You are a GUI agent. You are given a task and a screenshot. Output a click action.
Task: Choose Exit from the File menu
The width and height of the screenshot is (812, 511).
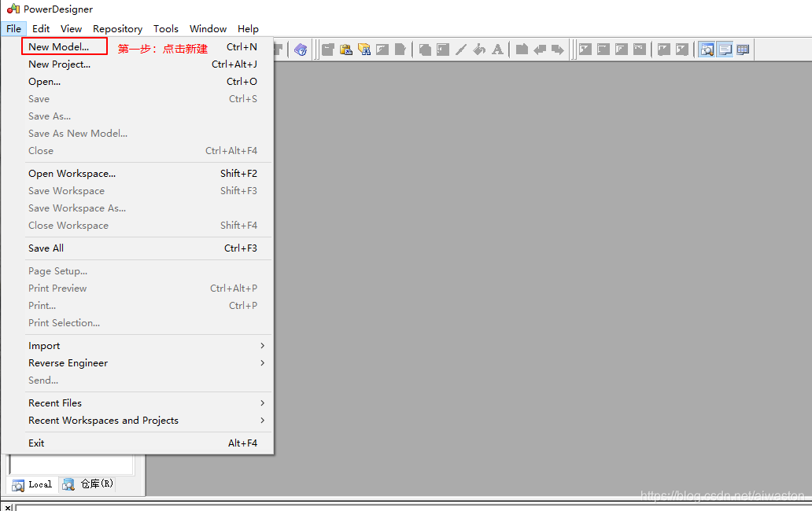(x=138, y=443)
